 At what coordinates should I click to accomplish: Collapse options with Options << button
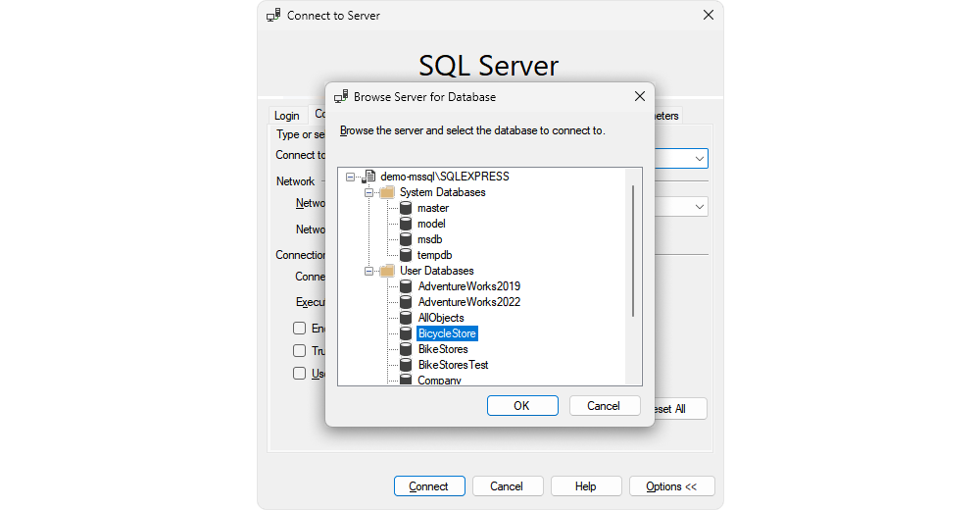tap(671, 486)
